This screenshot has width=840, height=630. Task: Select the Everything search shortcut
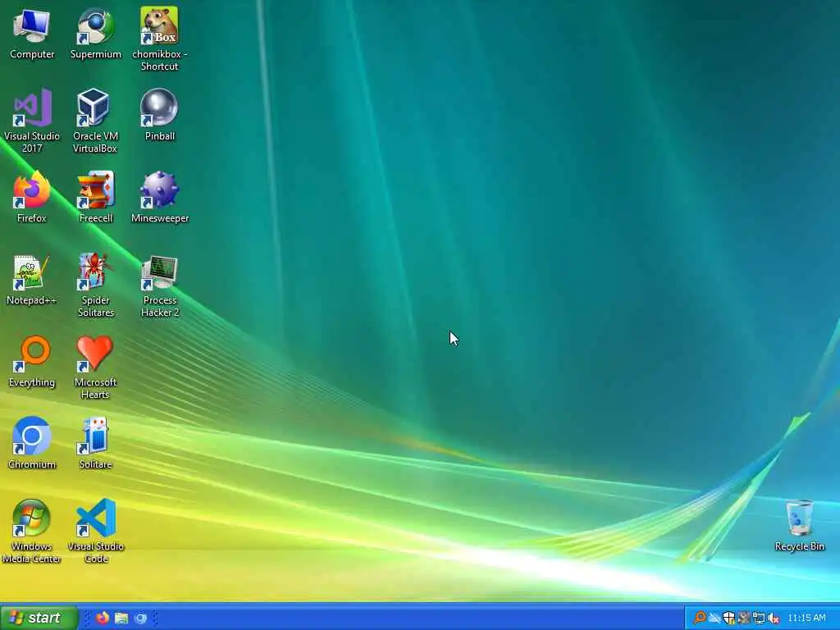pyautogui.click(x=32, y=361)
